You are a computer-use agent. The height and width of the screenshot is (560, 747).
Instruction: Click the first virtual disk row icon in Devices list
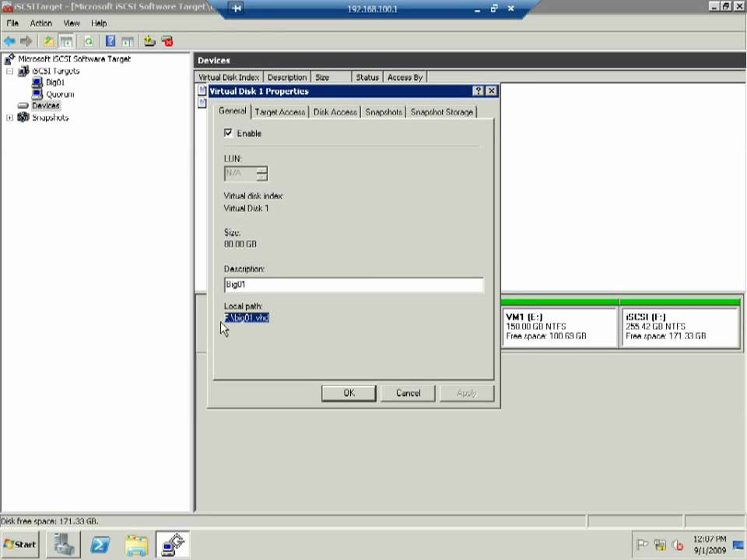(202, 90)
